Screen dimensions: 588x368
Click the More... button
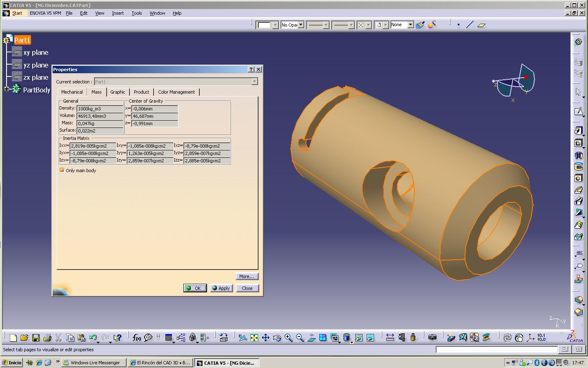[247, 276]
